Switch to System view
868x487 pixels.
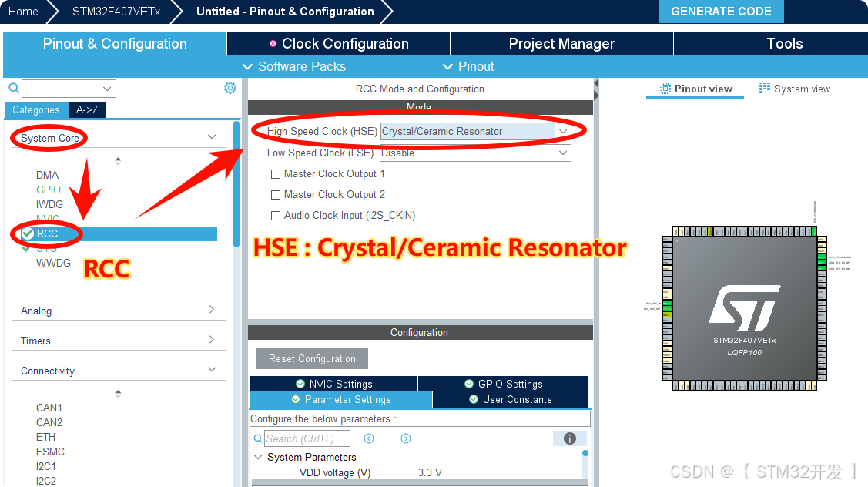[x=795, y=89]
